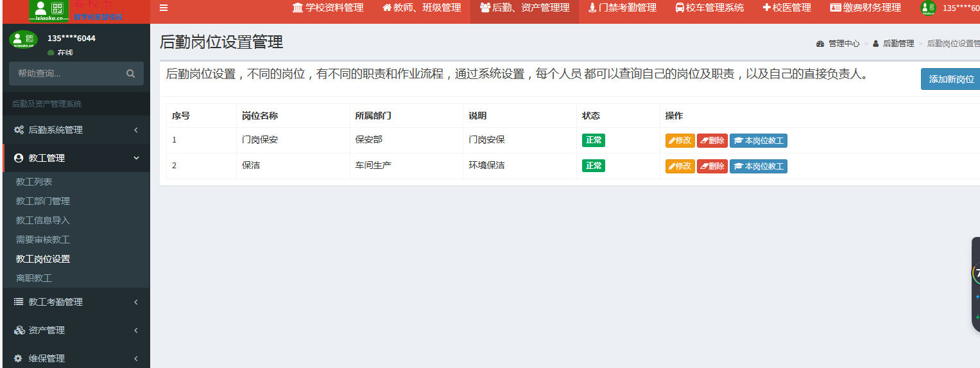Open 教工列表 submenu item
Image resolution: width=980 pixels, height=368 pixels.
[x=34, y=182]
